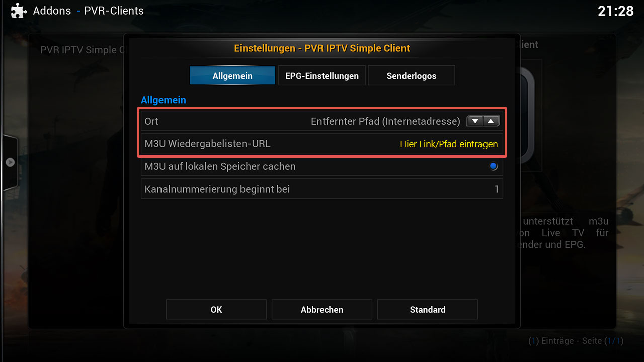The width and height of the screenshot is (644, 362).
Task: Open the Allgemein tab
Action: [232, 76]
